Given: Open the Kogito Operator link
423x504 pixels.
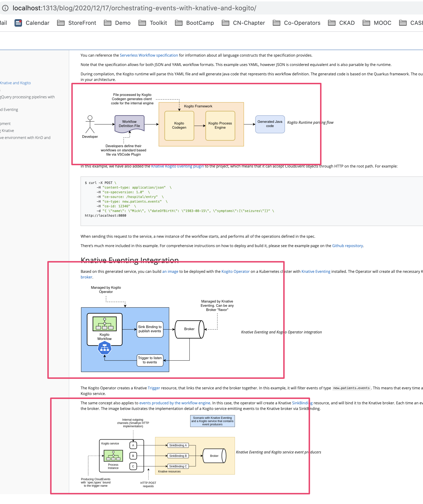Looking at the screenshot, I should click(235, 271).
